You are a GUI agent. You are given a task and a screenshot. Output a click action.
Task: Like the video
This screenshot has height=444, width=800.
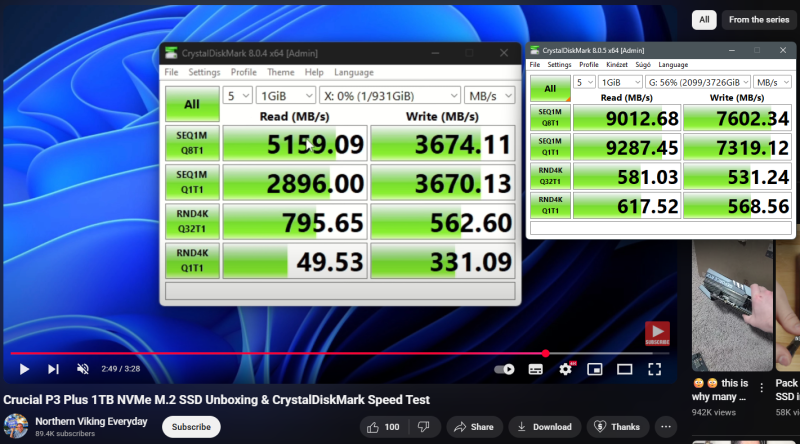click(x=383, y=427)
